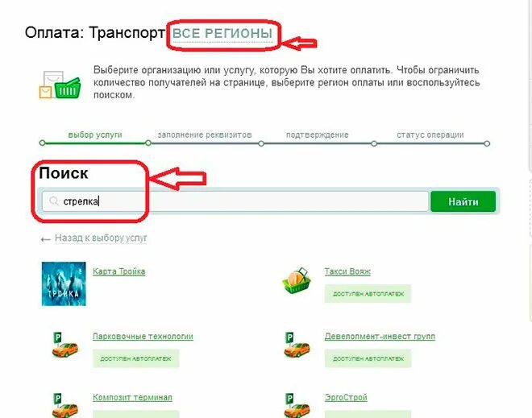Viewport: 532px width, 418px height.
Task: Click parking car icon beside Парковочные технологии
Action: [x=64, y=345]
